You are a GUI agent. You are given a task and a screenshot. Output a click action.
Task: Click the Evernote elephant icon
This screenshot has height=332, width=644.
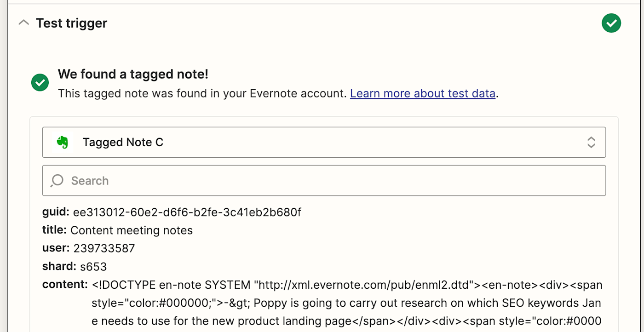tap(62, 143)
